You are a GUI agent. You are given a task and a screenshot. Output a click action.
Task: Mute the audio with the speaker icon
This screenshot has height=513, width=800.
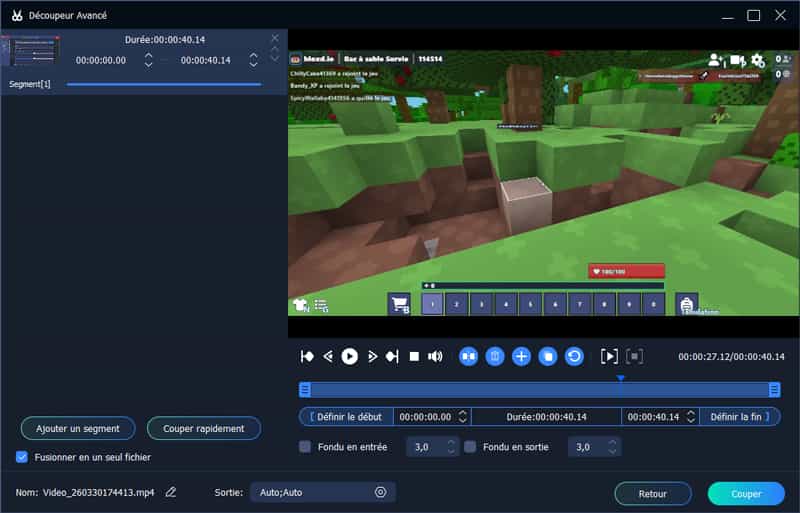(x=435, y=356)
